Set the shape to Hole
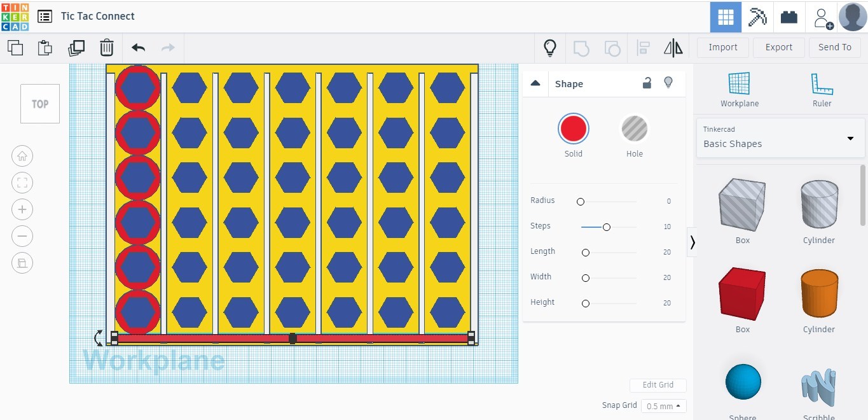This screenshot has width=868, height=420. tap(634, 129)
